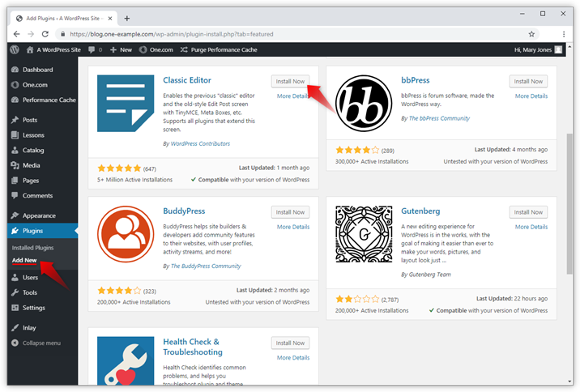Open the BuddyPress title link
This screenshot has height=392, width=580.
pos(184,211)
